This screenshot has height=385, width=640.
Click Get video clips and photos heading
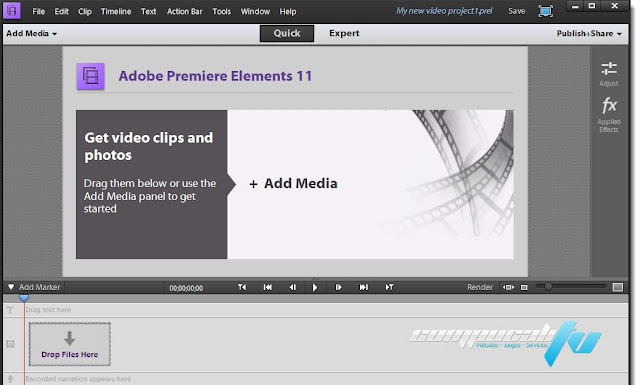[149, 146]
